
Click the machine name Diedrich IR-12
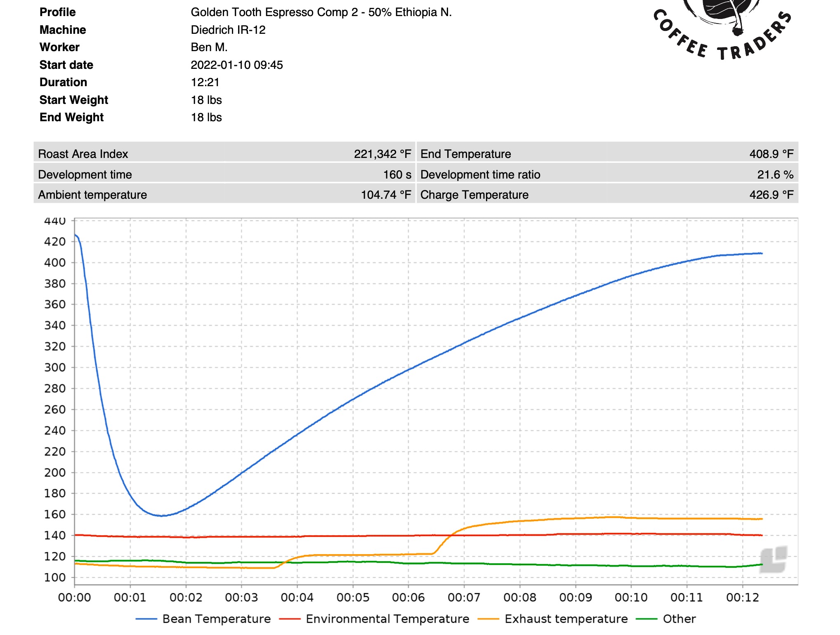(228, 30)
